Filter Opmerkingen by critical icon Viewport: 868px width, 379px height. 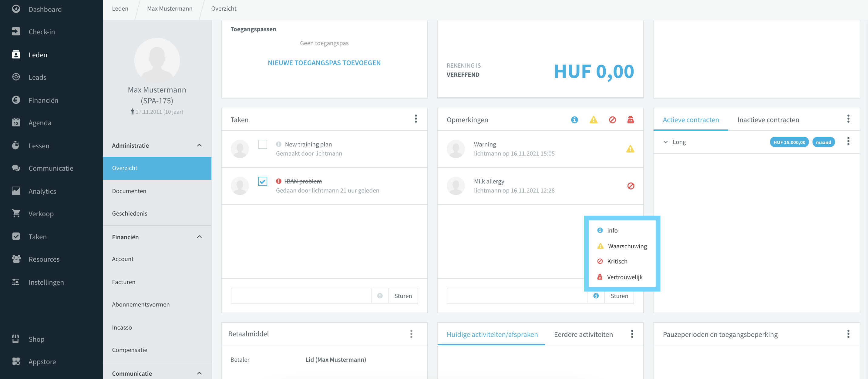[613, 119]
